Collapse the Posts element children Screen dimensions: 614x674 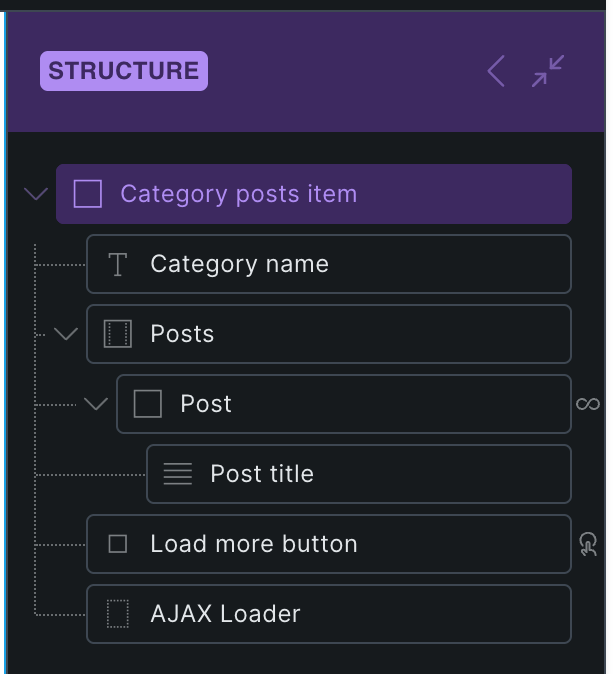(66, 334)
